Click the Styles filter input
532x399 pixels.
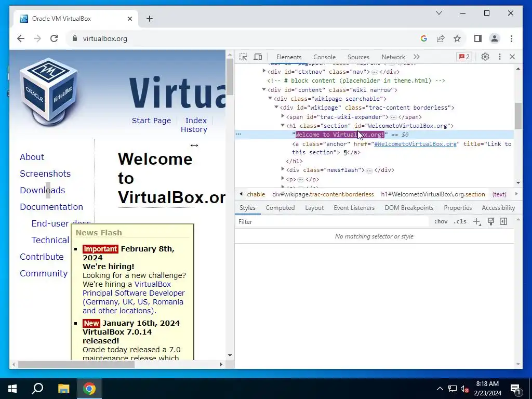point(332,221)
